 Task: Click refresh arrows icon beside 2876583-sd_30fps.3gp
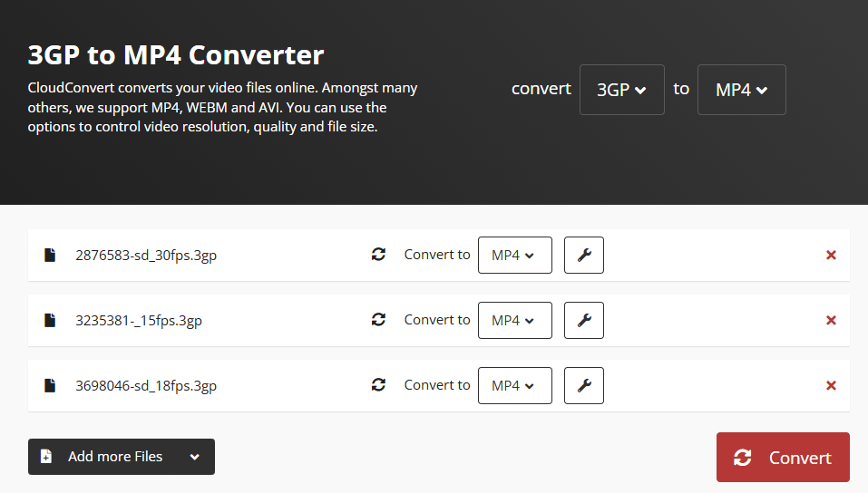pos(379,255)
